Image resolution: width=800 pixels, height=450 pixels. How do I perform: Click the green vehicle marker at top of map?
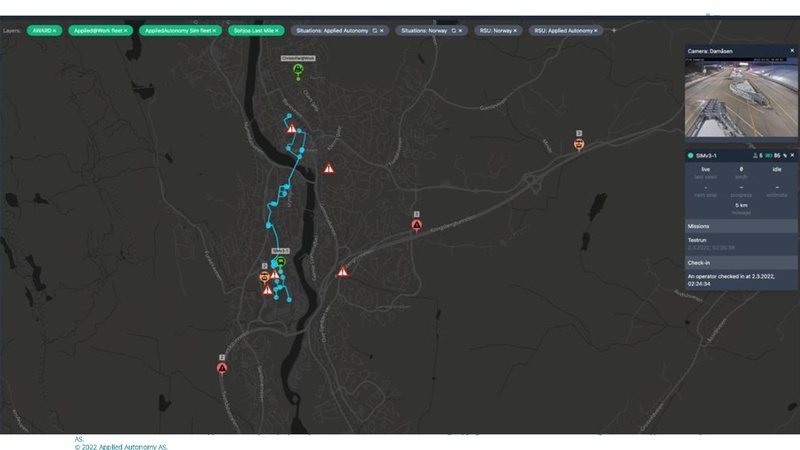point(297,70)
